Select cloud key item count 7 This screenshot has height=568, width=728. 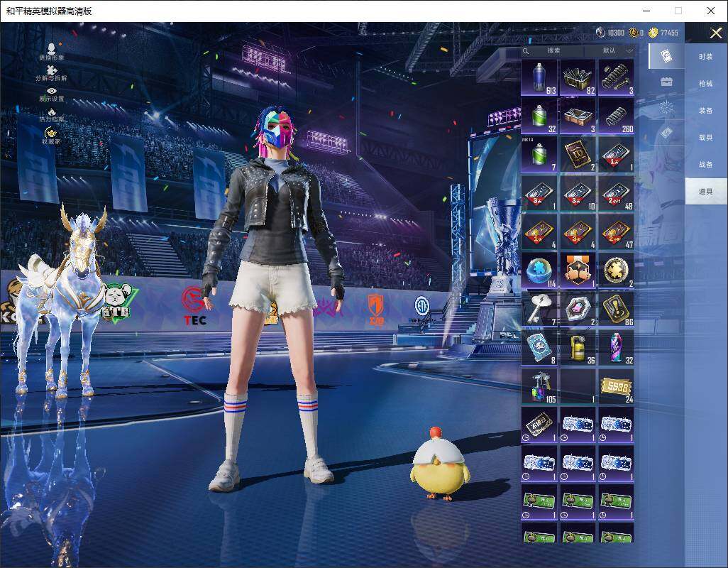pyautogui.click(x=539, y=309)
